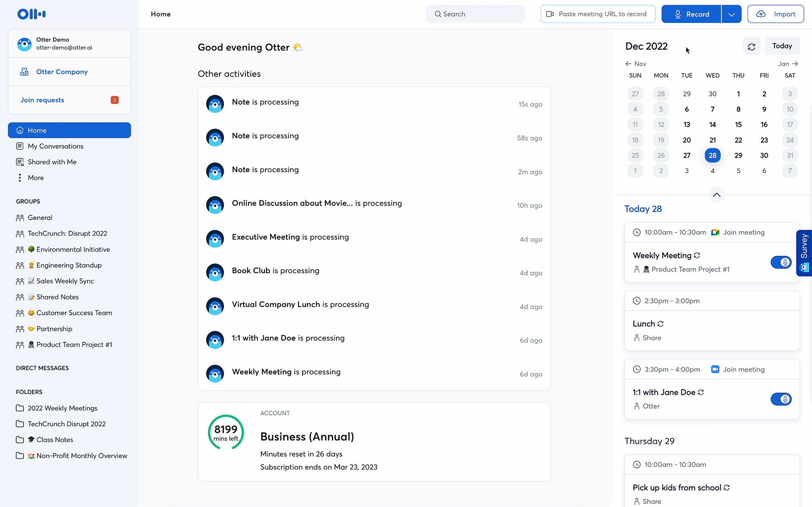
Task: Disable auto-record for Weekly Meeting
Action: click(781, 263)
